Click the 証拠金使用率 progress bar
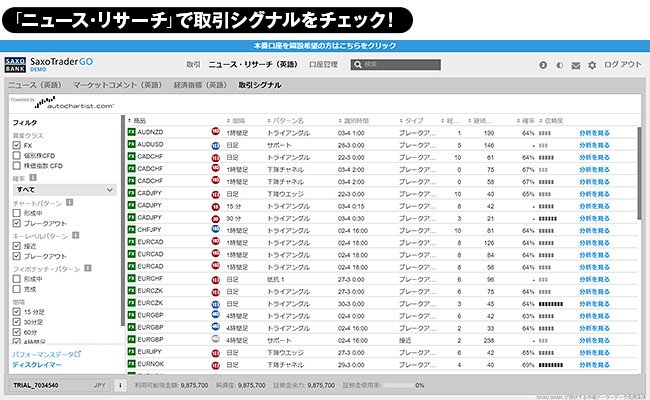Viewport: 650px width, 400px height. point(399,385)
